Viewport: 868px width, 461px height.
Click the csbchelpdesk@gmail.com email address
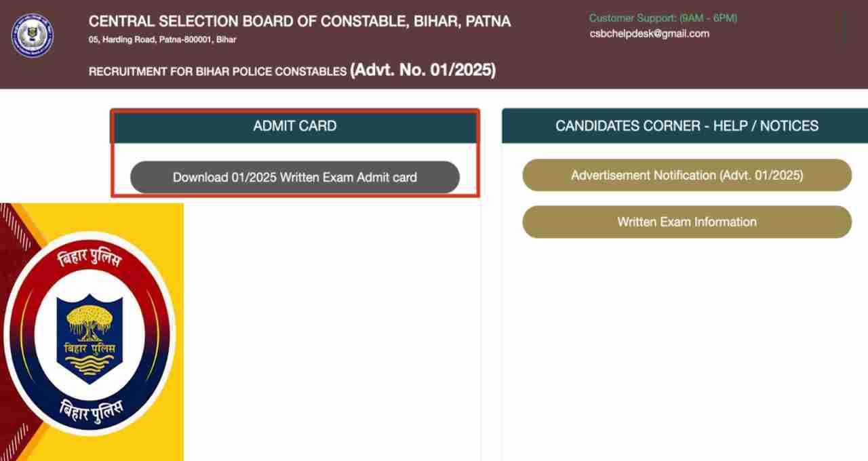(x=650, y=33)
